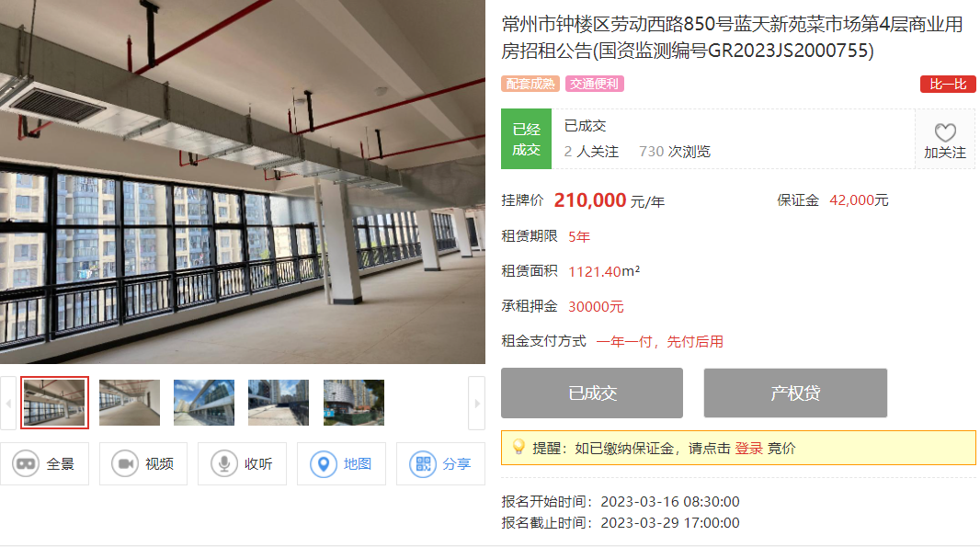Click the red 登录 login link

point(748,449)
